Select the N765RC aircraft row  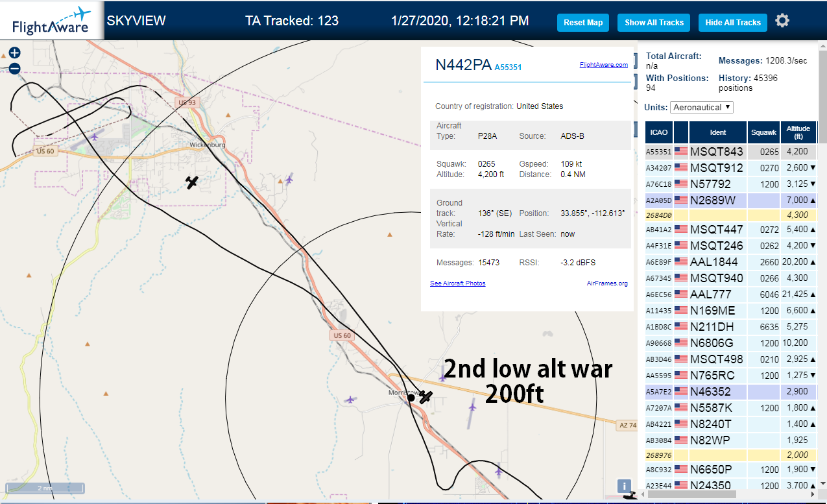[731, 376]
